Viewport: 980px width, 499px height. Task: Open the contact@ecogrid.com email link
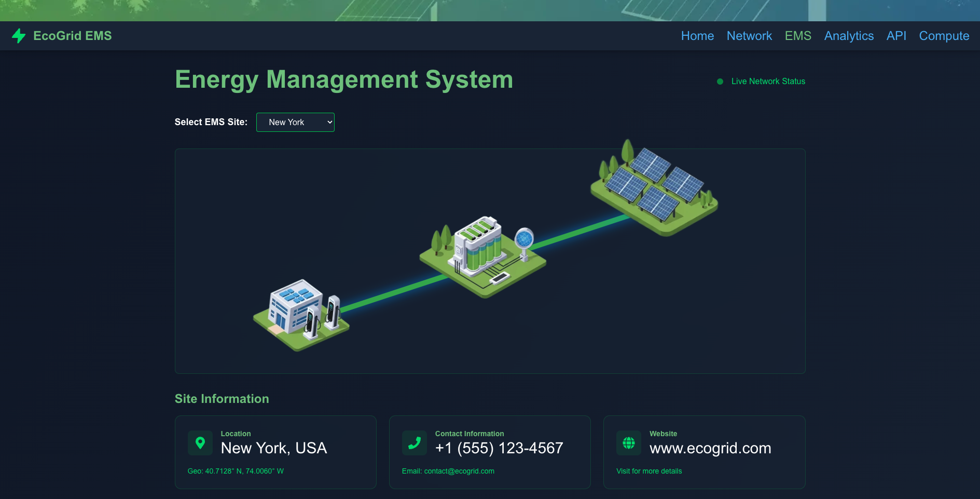coord(459,471)
